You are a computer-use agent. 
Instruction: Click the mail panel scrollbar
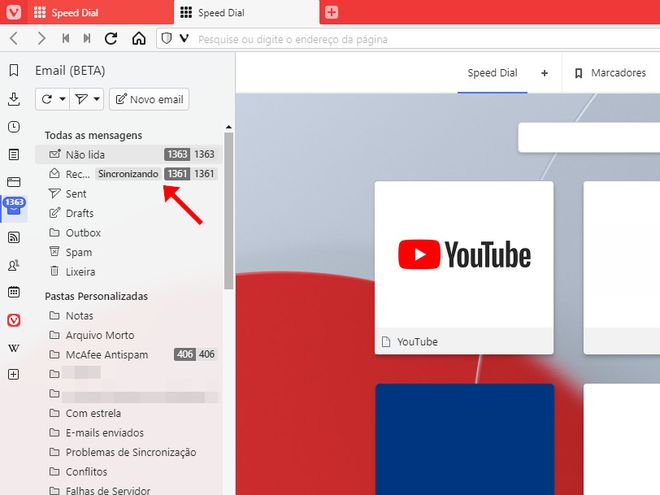[x=229, y=211]
